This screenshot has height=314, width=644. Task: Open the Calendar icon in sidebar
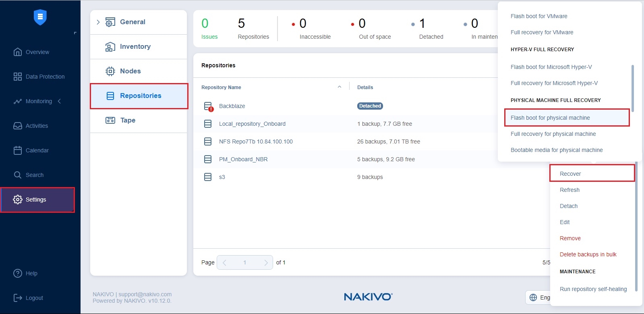point(17,150)
